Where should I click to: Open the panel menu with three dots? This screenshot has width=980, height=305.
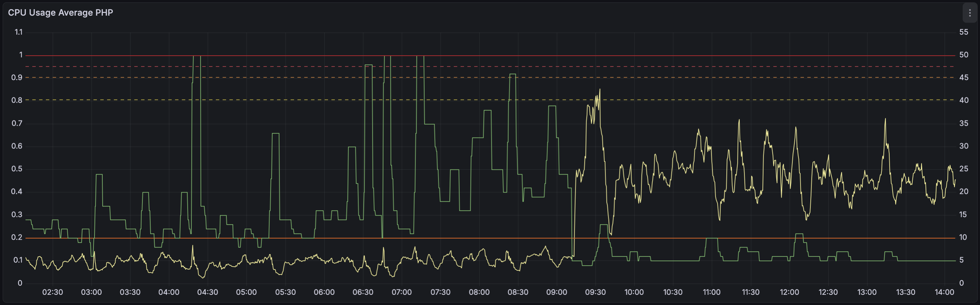[x=969, y=13]
